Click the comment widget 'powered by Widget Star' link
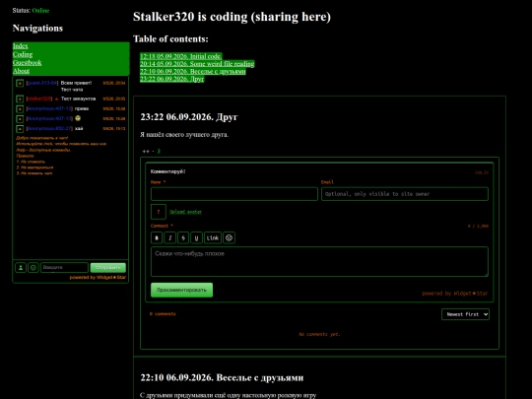This screenshot has height=399, width=532. pyautogui.click(x=454, y=294)
